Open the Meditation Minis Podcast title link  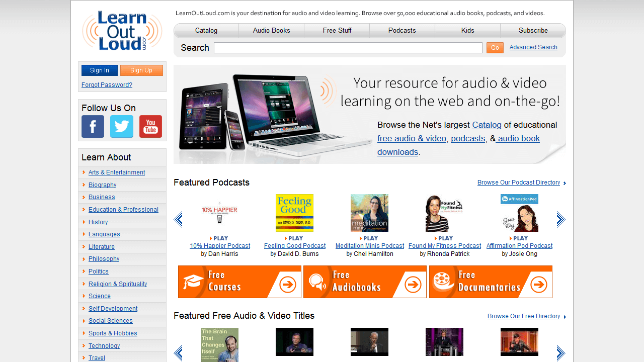(370, 246)
